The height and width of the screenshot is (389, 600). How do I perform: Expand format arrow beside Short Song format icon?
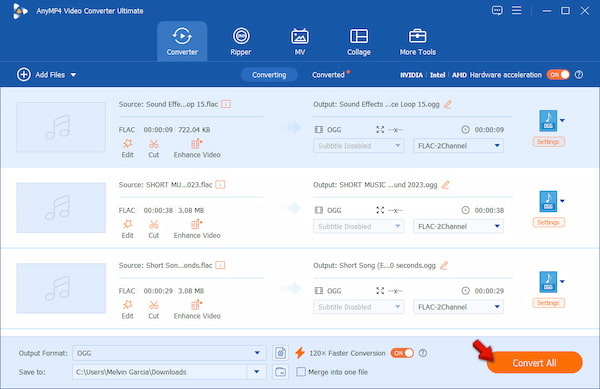562,282
